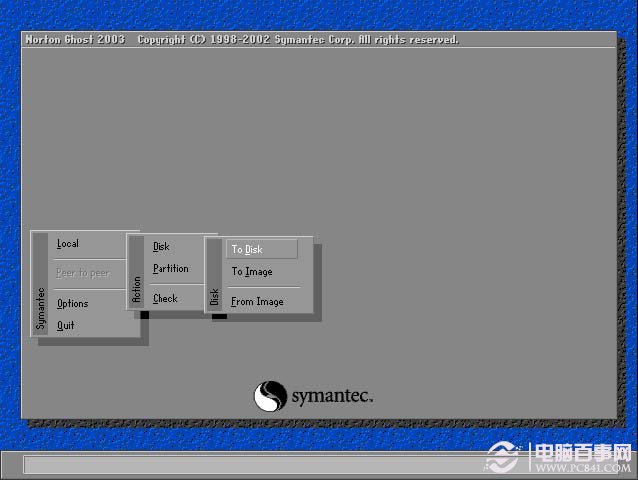This screenshot has height=480, width=638.
Task: Choose To Image in Disk submenu
Action: [252, 271]
